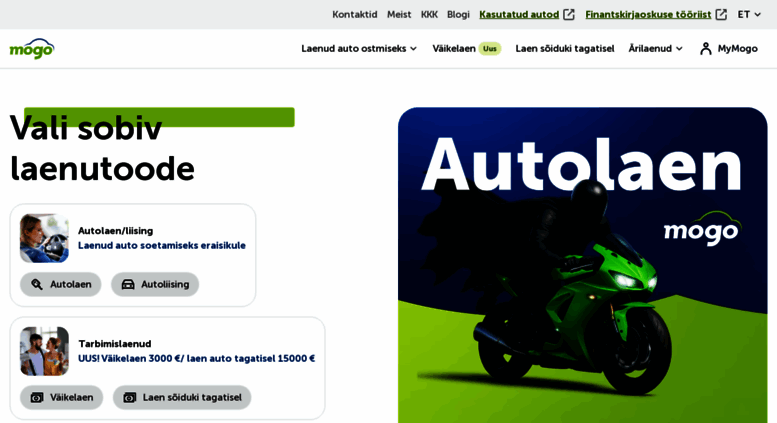Click the green 'Uus' badge next to Väikelaen
This screenshot has width=777, height=423.
[490, 49]
